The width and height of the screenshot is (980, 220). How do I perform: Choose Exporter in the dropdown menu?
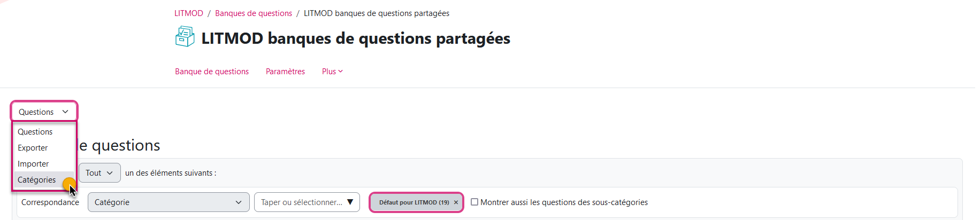[33, 148]
